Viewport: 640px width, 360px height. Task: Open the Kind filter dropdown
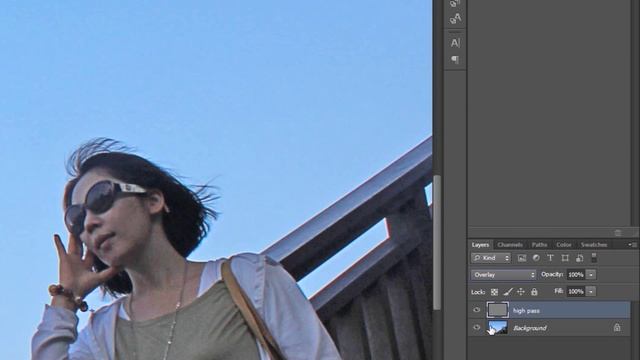pyautogui.click(x=491, y=258)
